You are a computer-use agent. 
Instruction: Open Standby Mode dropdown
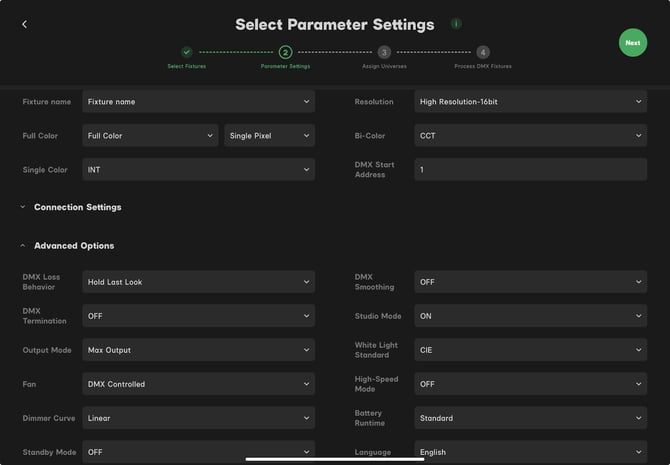[x=199, y=452]
